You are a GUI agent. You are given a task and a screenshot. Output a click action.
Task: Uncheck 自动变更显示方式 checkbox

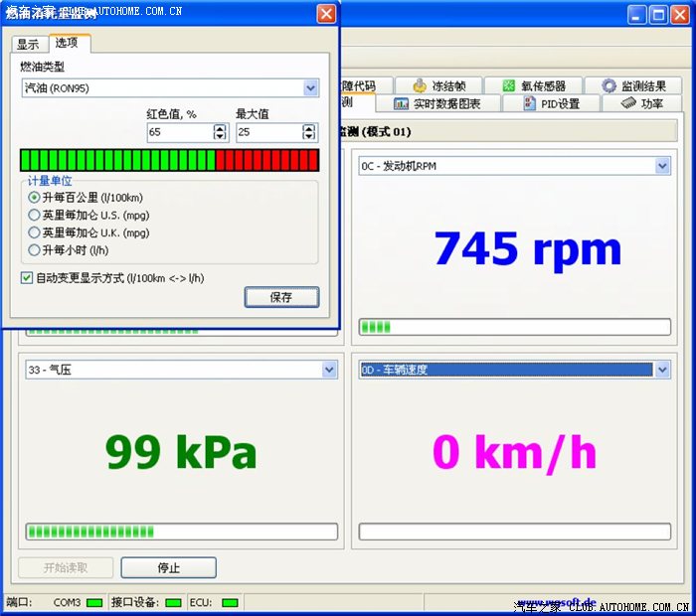[x=27, y=278]
